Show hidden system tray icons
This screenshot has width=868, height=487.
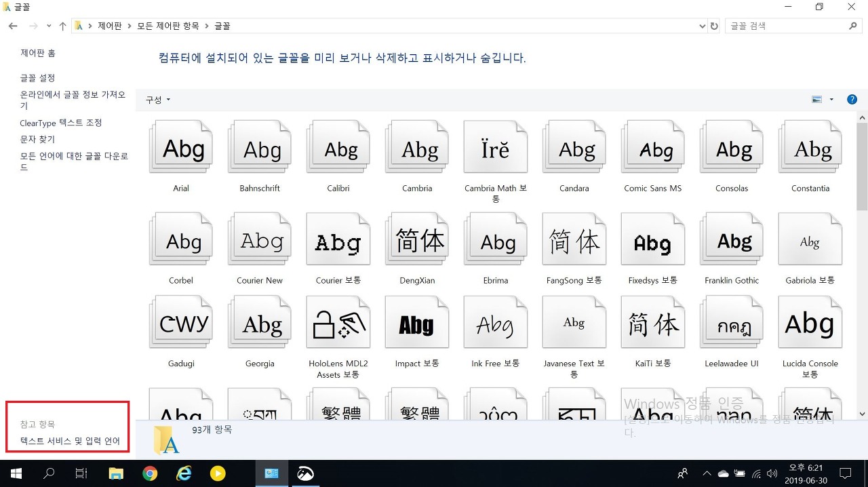click(x=707, y=473)
